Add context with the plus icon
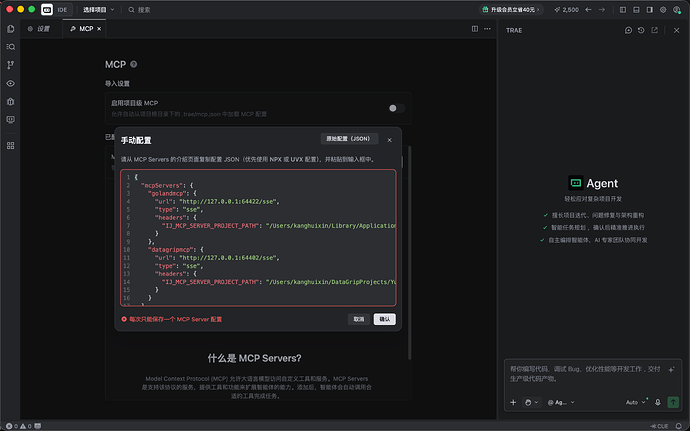This screenshot has height=431, width=690. click(x=513, y=402)
